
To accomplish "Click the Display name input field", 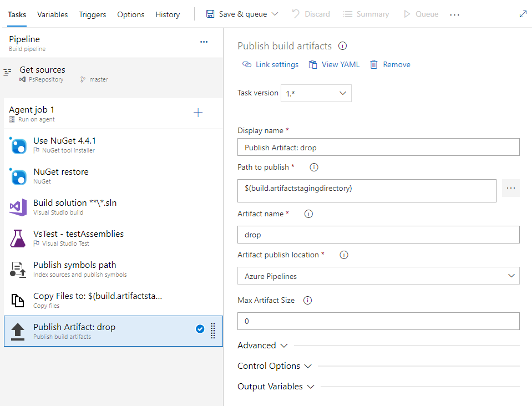I will (378, 147).
